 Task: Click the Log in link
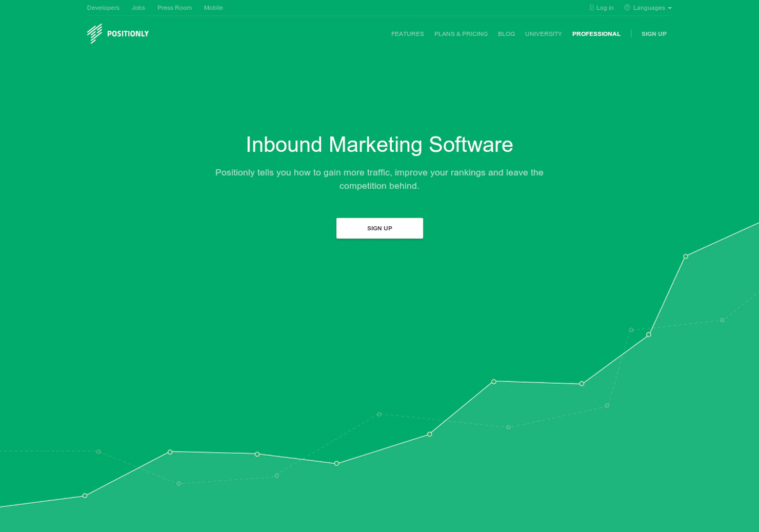coord(605,8)
